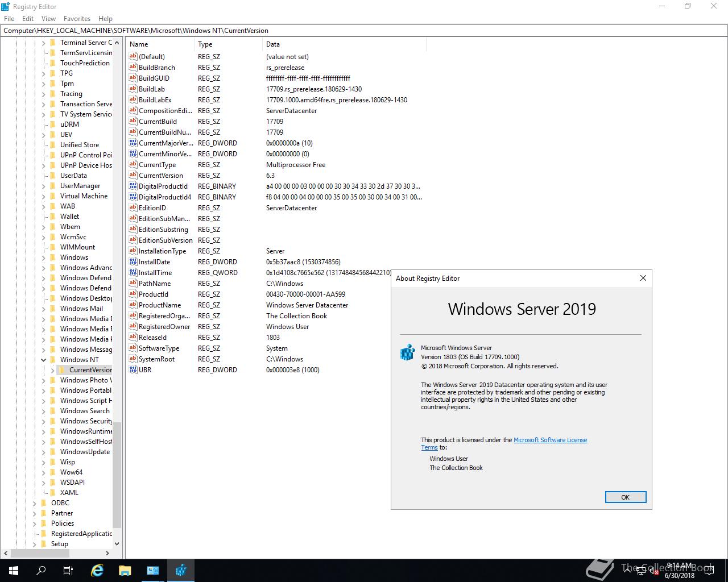Image resolution: width=728 pixels, height=582 pixels.
Task: Click the Policies folder icon
Action: (44, 523)
